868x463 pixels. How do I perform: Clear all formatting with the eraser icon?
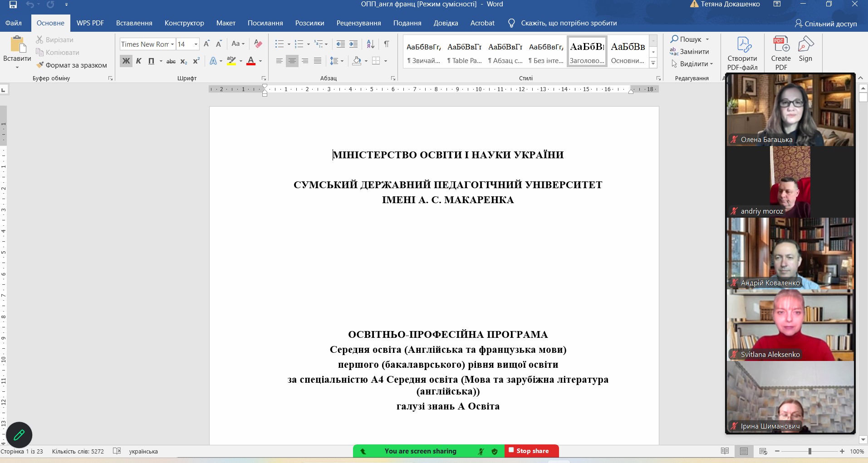tap(258, 44)
